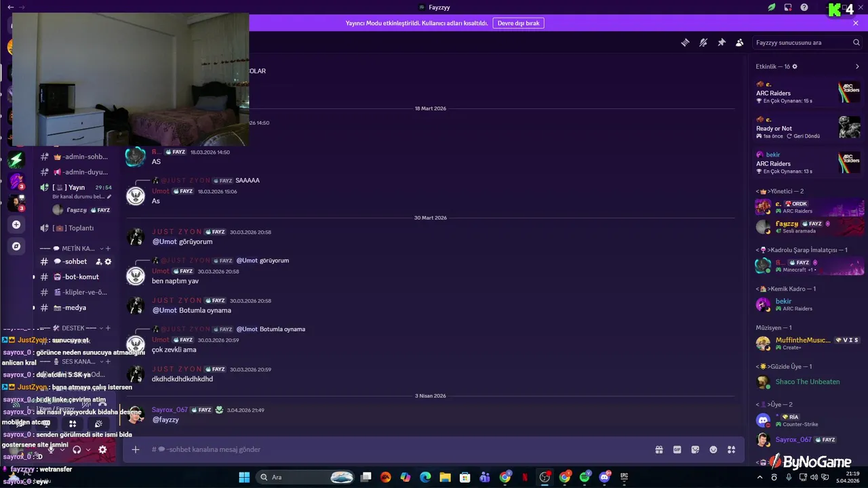Open the -admin-duyu... channel

75,172
